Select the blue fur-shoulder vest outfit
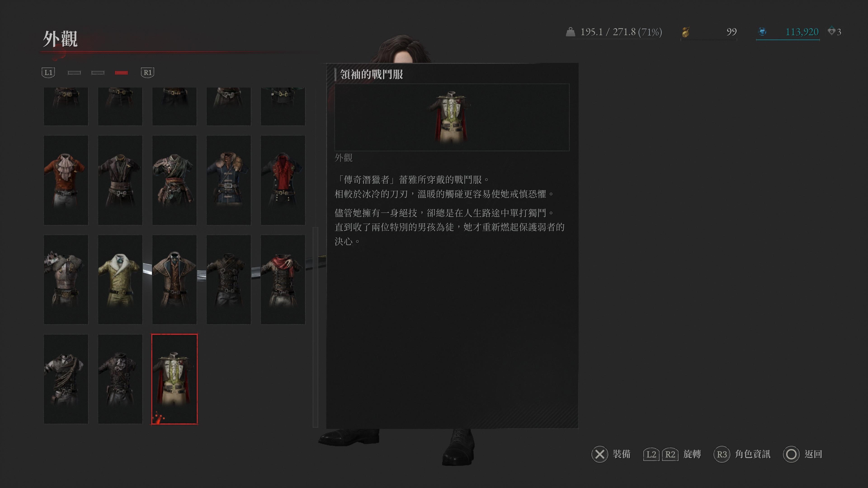 (x=229, y=180)
